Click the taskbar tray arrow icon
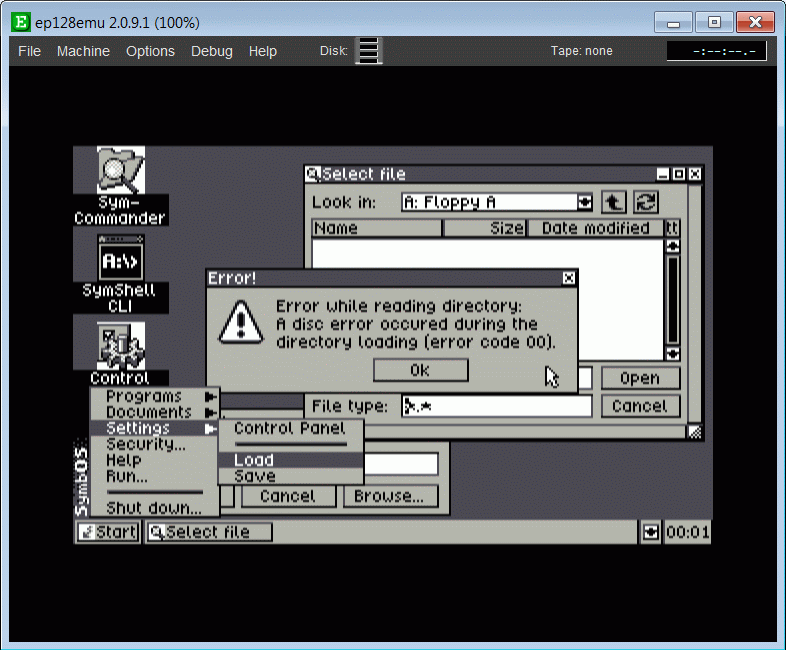 click(651, 532)
